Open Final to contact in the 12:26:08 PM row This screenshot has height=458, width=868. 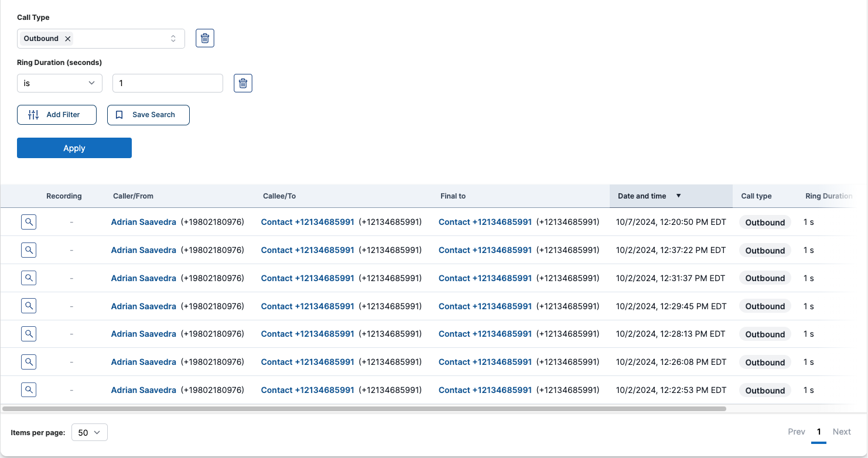pyautogui.click(x=485, y=362)
